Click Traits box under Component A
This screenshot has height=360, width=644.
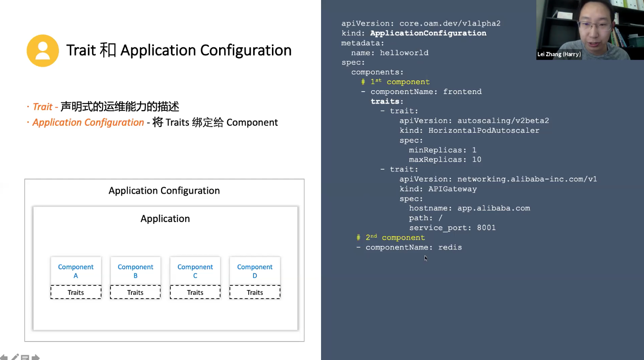pyautogui.click(x=76, y=292)
